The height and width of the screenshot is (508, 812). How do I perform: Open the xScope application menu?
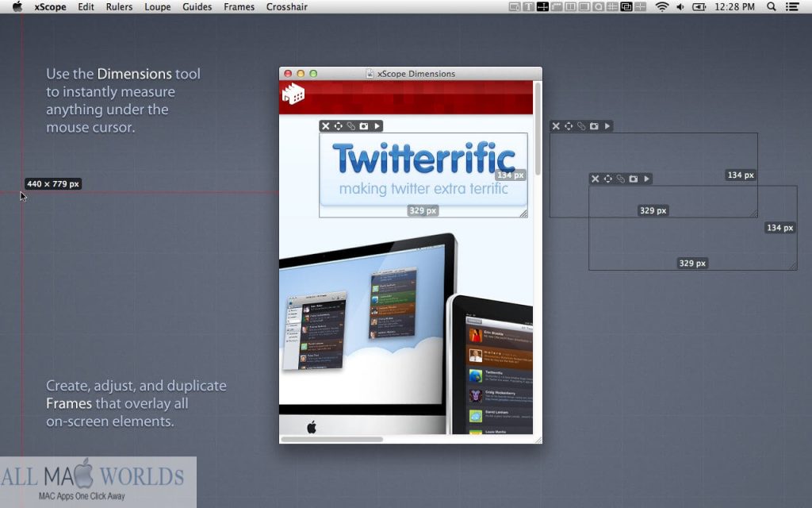click(50, 6)
